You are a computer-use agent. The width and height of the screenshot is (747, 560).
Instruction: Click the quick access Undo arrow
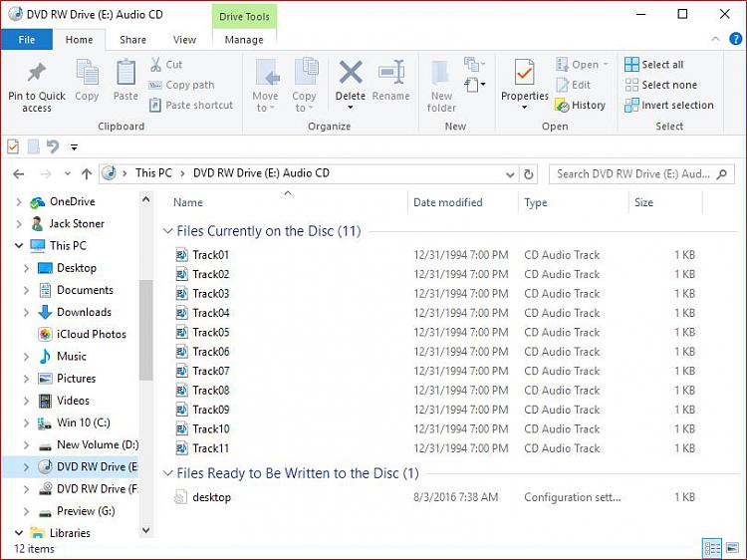[53, 146]
